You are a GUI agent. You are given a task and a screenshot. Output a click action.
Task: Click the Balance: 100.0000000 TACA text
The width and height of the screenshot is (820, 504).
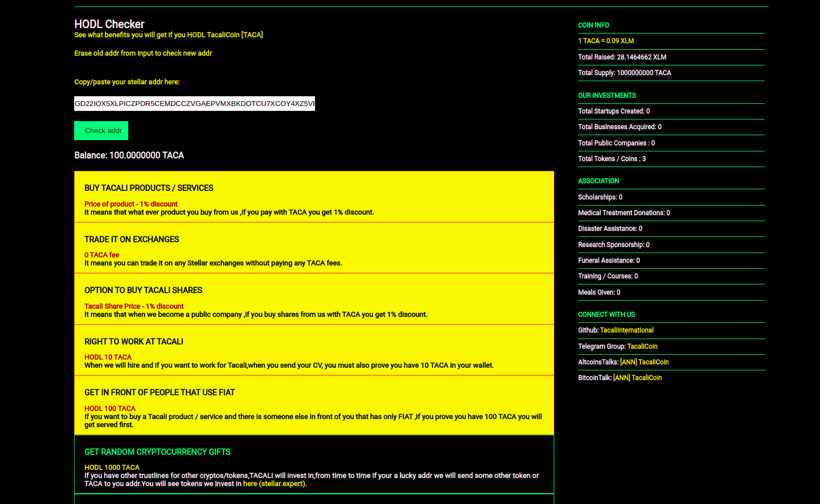pyautogui.click(x=129, y=155)
